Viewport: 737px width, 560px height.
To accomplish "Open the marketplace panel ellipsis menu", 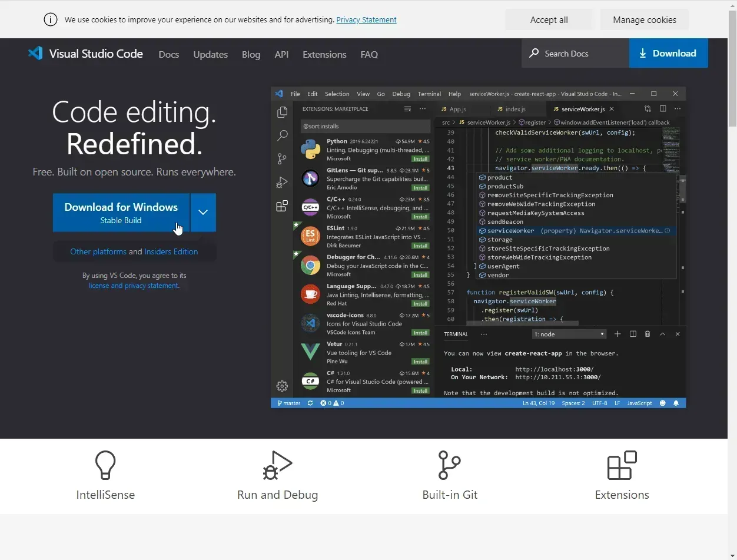I will tap(422, 109).
